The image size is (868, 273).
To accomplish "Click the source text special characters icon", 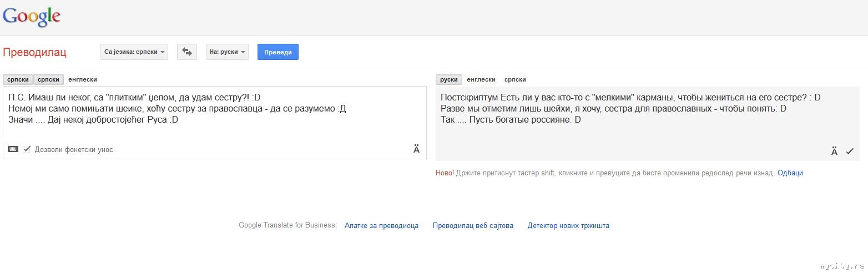I will coord(416,149).
